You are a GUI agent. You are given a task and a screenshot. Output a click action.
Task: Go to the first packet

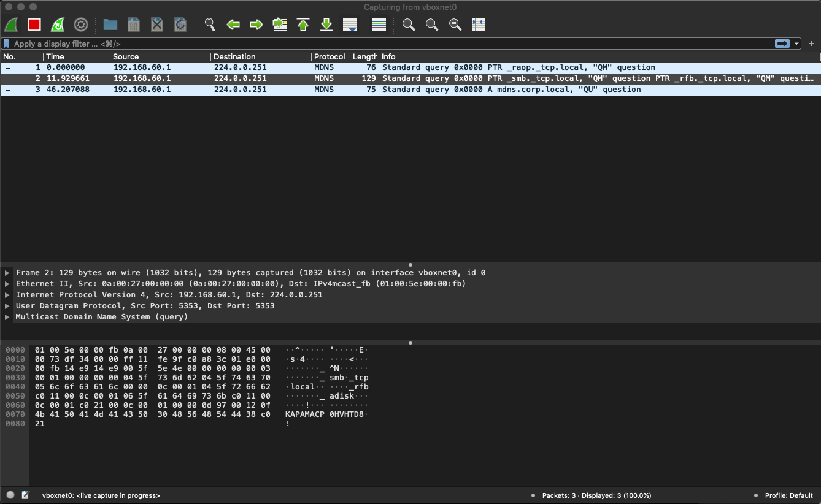coord(303,25)
